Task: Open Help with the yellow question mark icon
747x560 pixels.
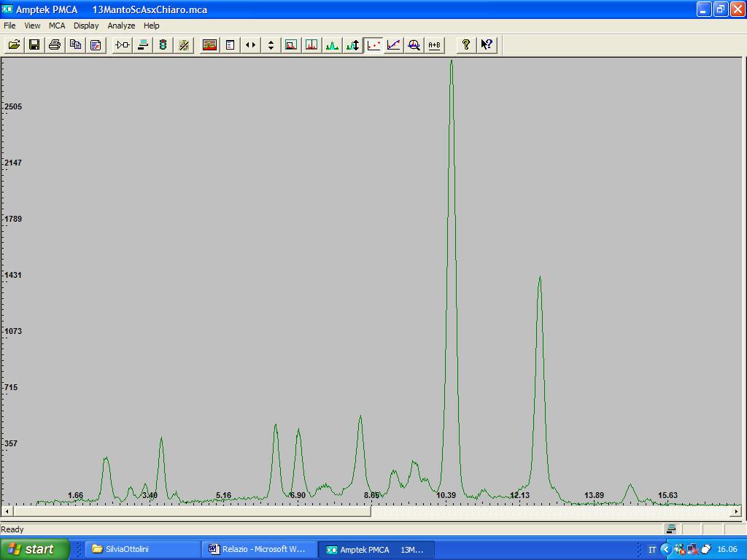Action: pos(466,44)
